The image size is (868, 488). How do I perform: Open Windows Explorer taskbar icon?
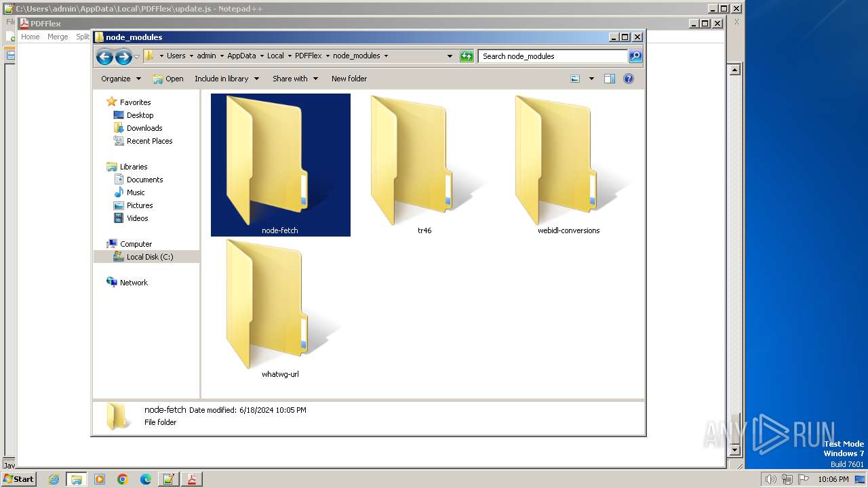77,479
